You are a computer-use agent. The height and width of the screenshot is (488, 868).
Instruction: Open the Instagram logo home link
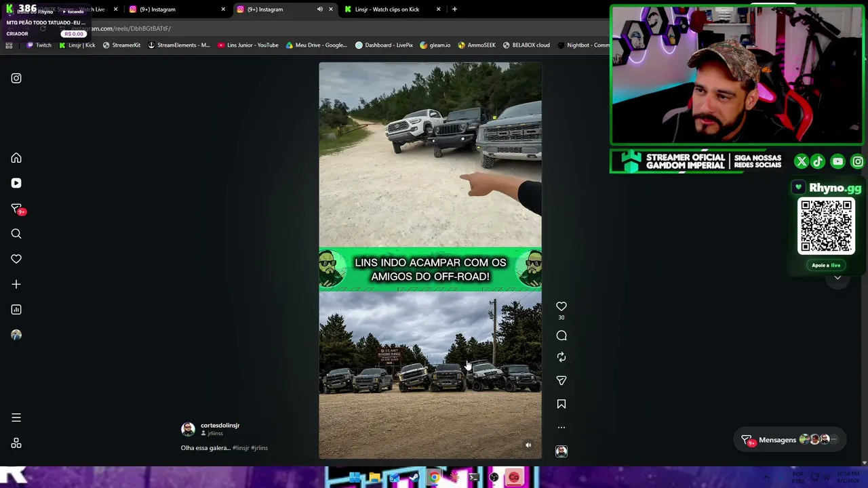[x=16, y=78]
